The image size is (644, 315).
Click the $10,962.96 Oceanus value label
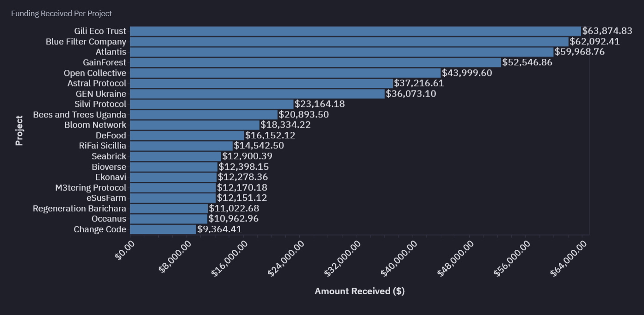pyautogui.click(x=234, y=219)
